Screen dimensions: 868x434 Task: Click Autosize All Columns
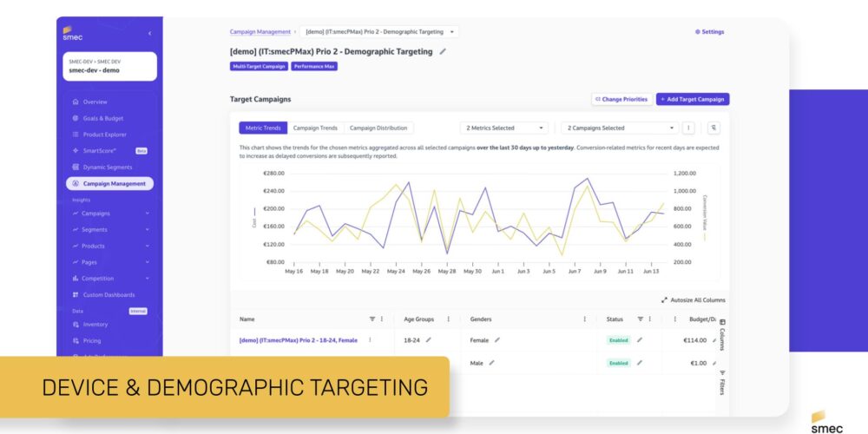(x=693, y=300)
